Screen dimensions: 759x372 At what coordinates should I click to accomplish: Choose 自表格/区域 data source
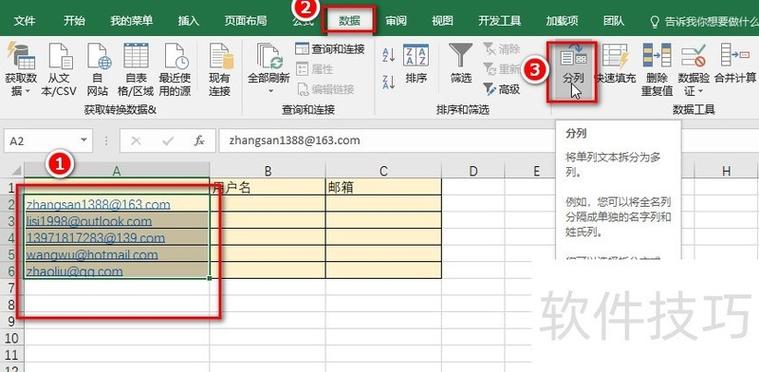click(136, 70)
